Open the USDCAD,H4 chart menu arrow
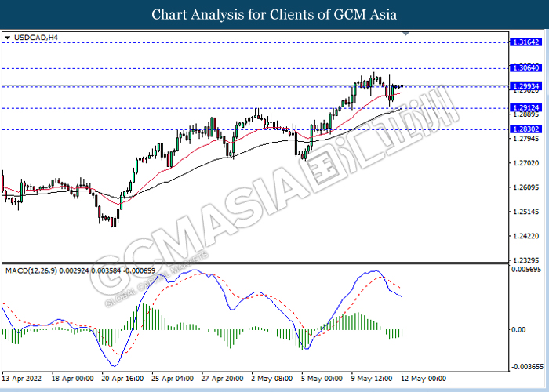The height and width of the screenshot is (392, 549). [8, 38]
